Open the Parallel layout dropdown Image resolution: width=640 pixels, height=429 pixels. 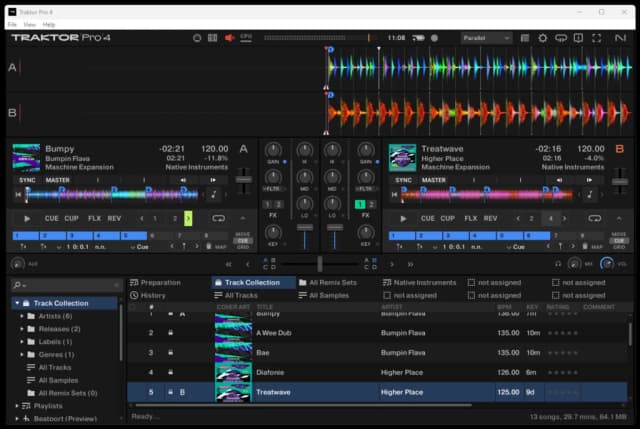[486, 38]
